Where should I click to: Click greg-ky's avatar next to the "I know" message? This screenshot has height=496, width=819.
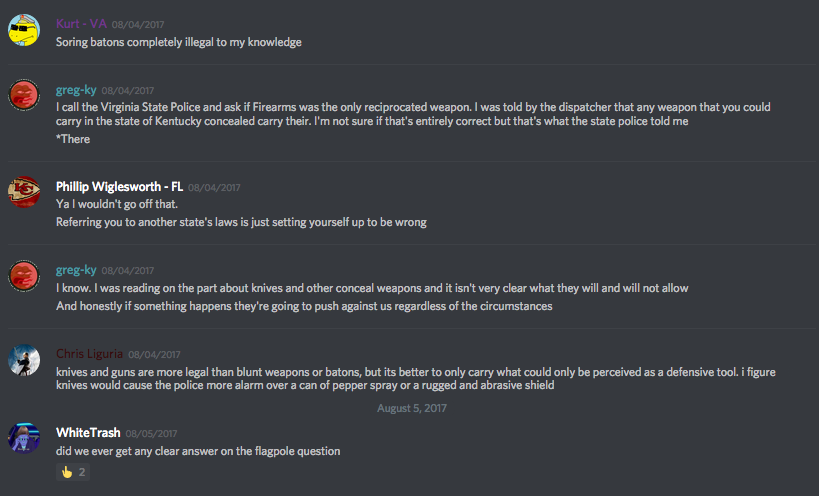[x=24, y=275]
